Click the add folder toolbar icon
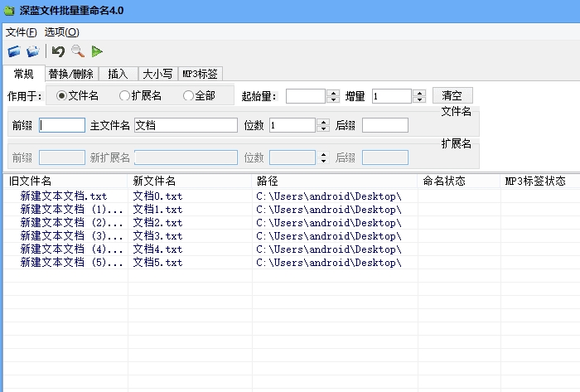This screenshot has width=580, height=392. tap(33, 51)
